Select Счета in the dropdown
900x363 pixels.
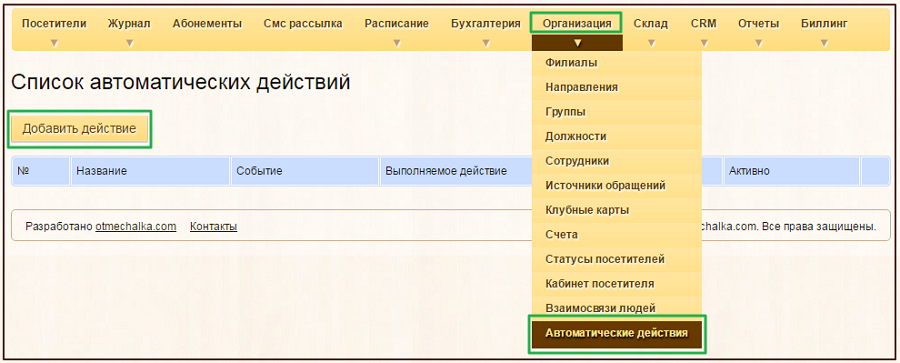point(617,234)
